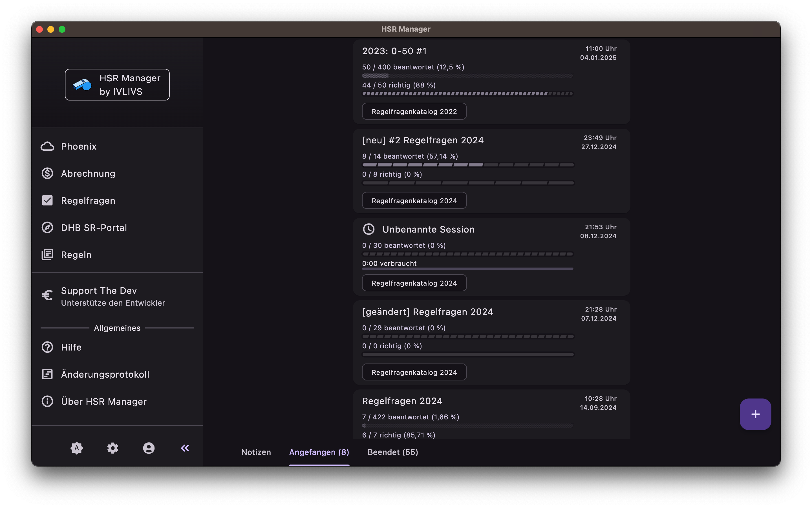Add a new session with plus button
This screenshot has height=508, width=812.
tap(755, 414)
